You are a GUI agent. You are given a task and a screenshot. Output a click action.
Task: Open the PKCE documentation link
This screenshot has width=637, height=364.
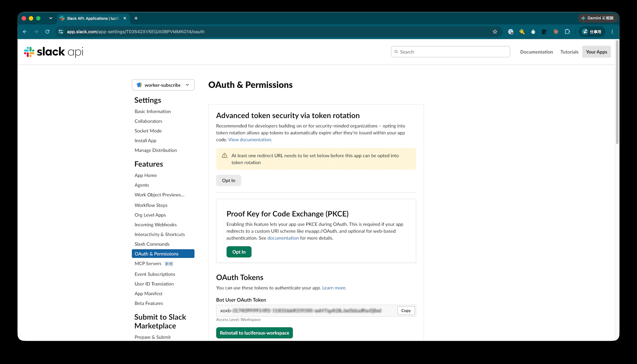click(283, 238)
